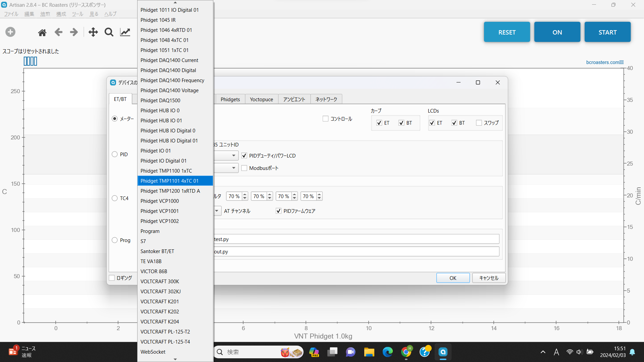Switch to the ネットワーク tab
This screenshot has width=644, height=362.
tap(326, 99)
